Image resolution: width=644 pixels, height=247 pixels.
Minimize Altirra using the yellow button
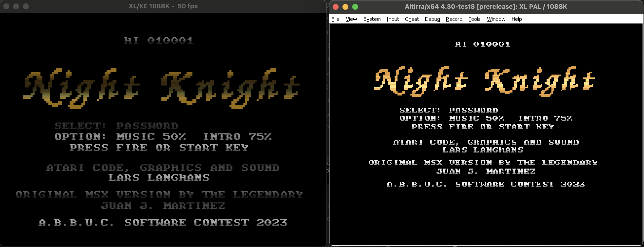point(345,7)
